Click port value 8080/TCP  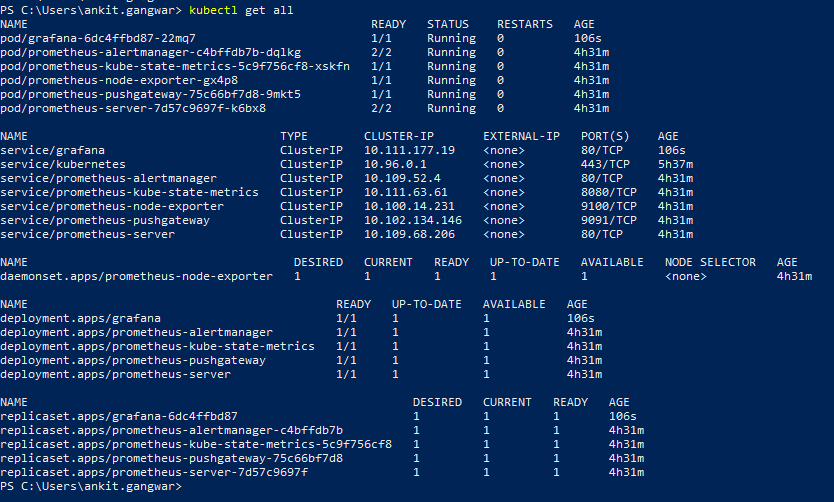pos(609,192)
